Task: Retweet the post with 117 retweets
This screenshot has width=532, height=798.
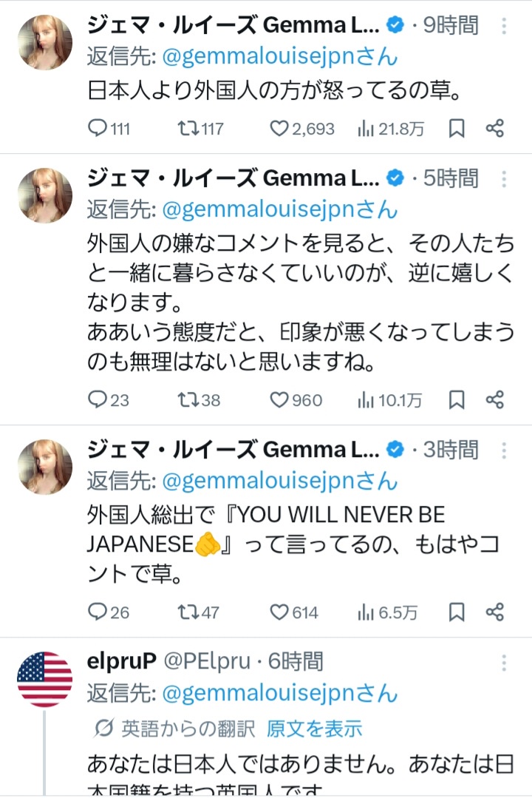Action: (x=189, y=129)
